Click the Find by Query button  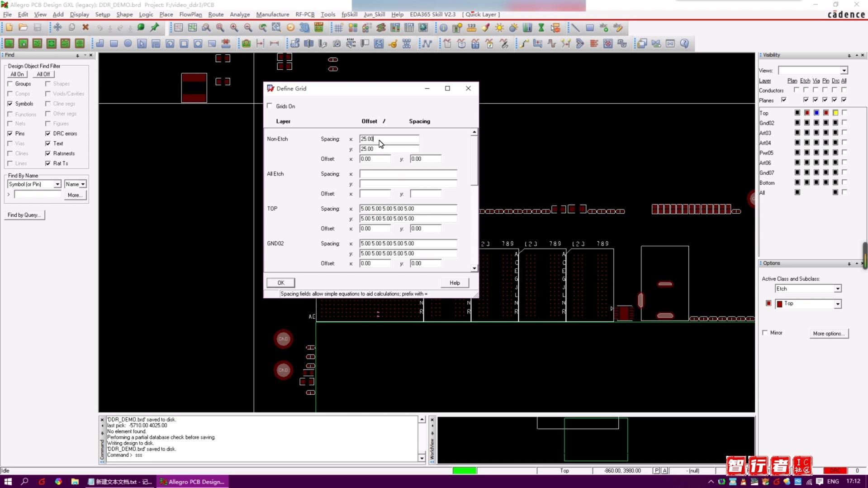point(24,215)
